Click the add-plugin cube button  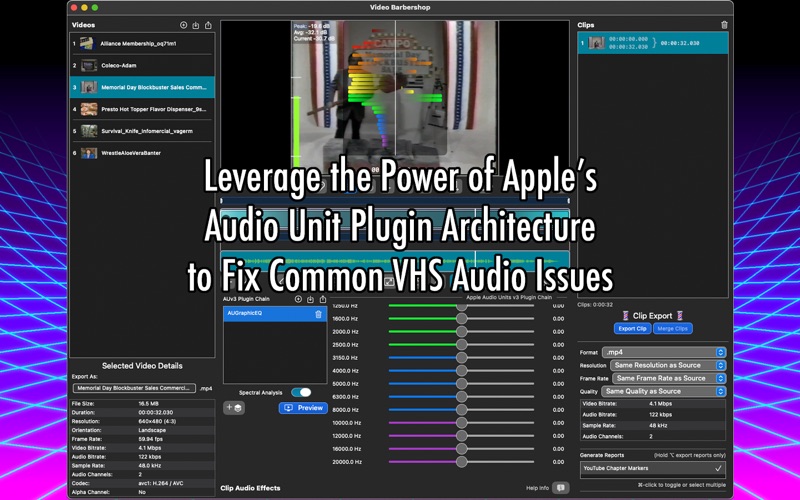pos(234,408)
